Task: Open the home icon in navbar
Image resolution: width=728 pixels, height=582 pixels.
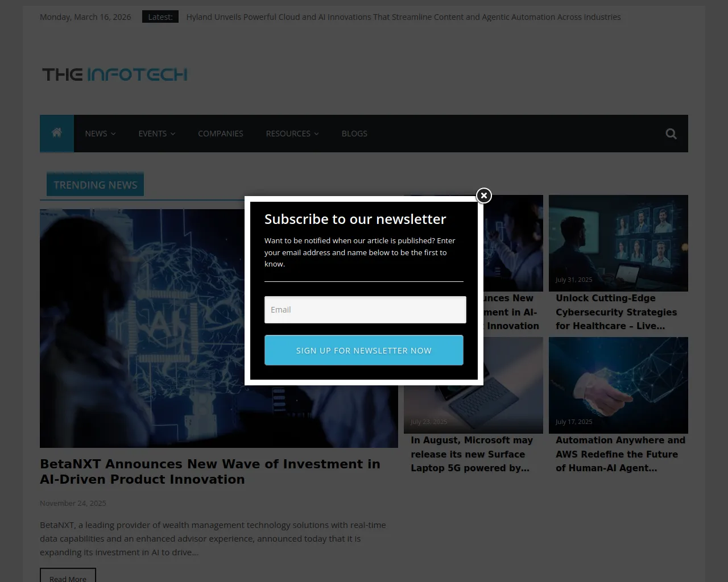Action: [x=57, y=134]
